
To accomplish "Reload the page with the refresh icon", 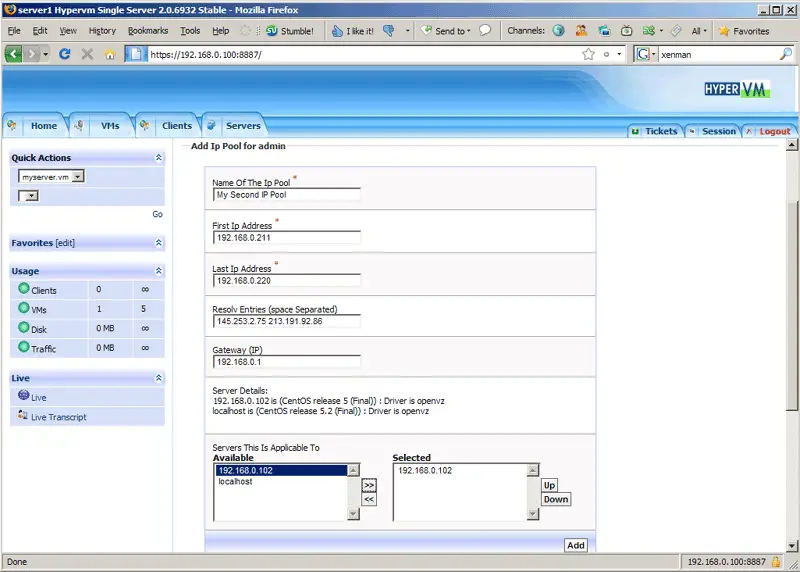I will [x=65, y=54].
